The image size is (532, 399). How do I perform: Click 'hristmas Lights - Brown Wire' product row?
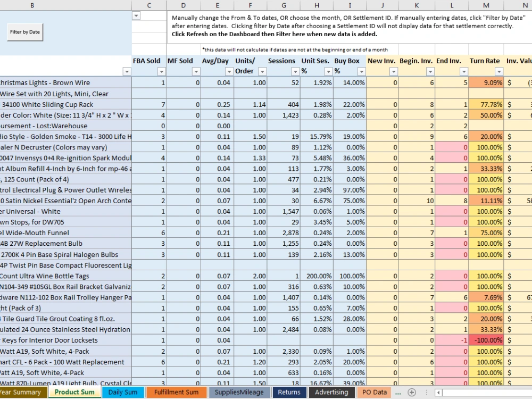[66, 82]
